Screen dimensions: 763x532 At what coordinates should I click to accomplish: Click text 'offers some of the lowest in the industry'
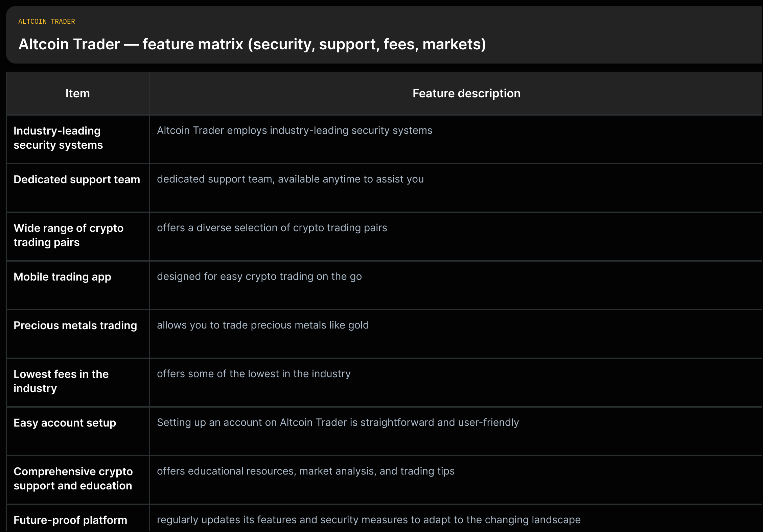click(x=254, y=374)
